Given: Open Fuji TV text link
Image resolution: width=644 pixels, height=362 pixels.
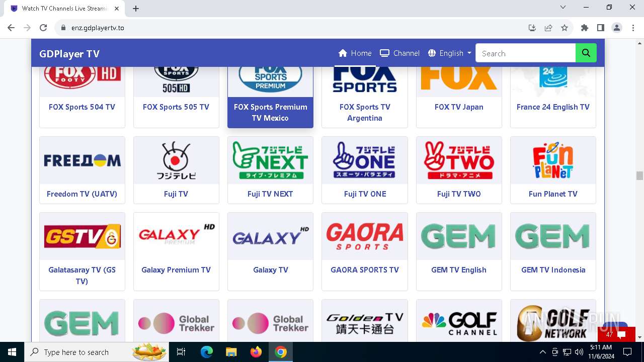Looking at the screenshot, I should coord(176,194).
